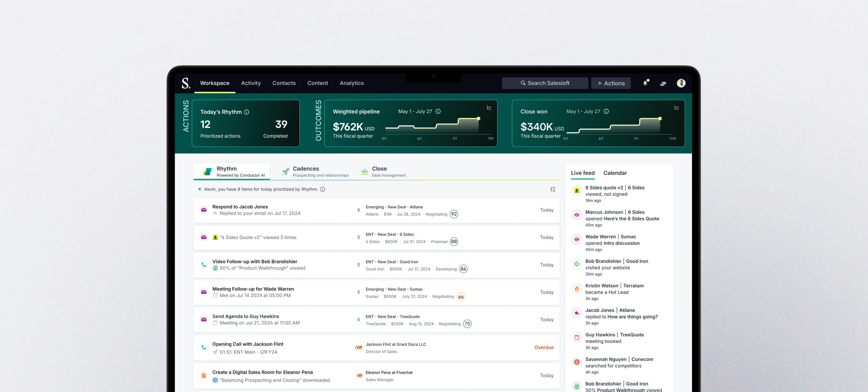The image size is (868, 392).
Task: Open the Actions dropdown button
Action: [611, 83]
